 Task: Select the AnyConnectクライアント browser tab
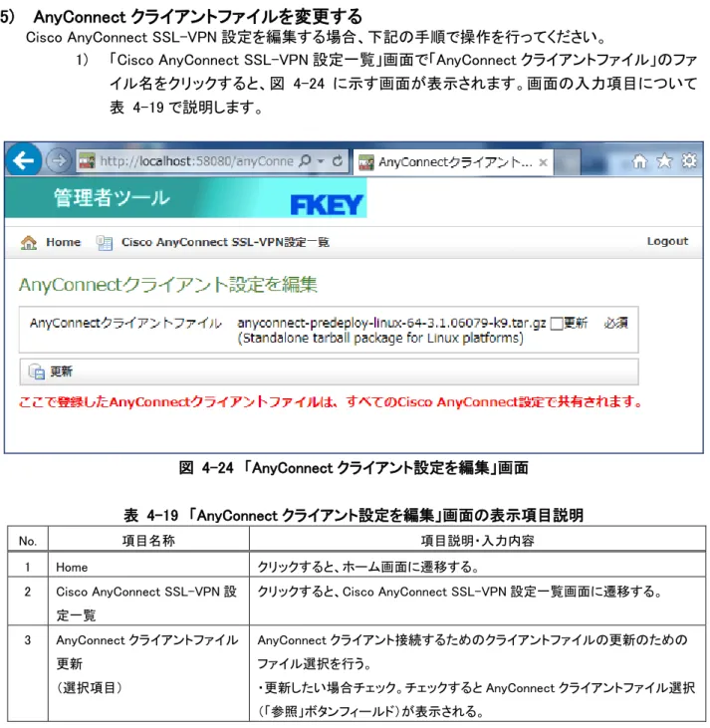pyautogui.click(x=453, y=162)
